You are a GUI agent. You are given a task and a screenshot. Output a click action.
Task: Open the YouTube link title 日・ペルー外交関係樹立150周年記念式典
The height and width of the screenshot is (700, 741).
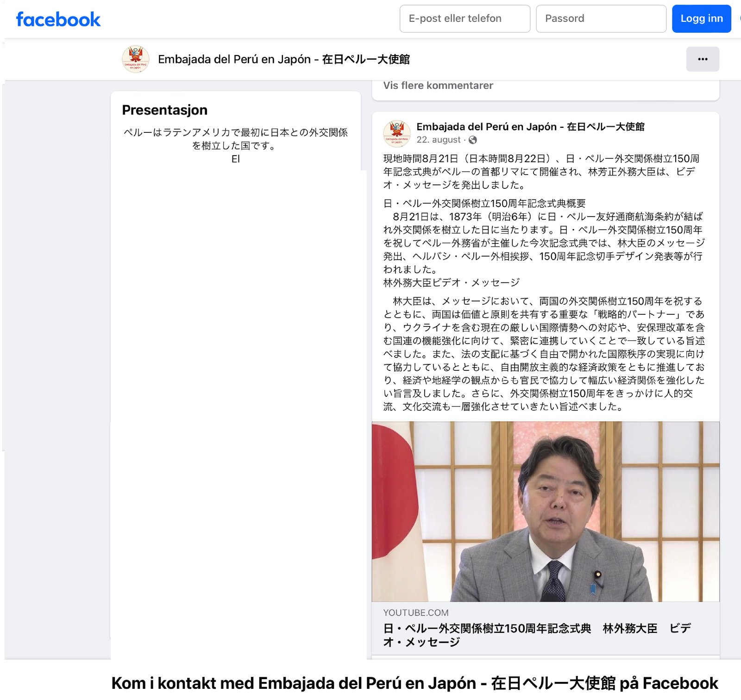[x=537, y=635]
